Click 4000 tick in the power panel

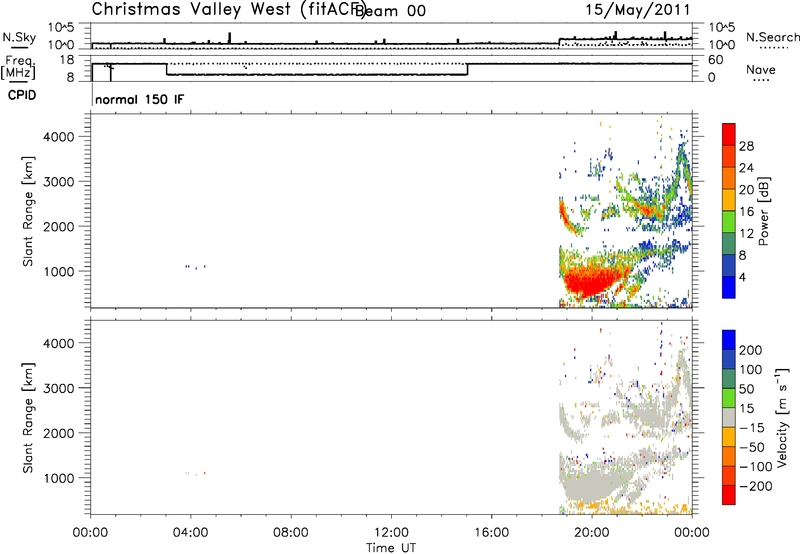point(59,137)
